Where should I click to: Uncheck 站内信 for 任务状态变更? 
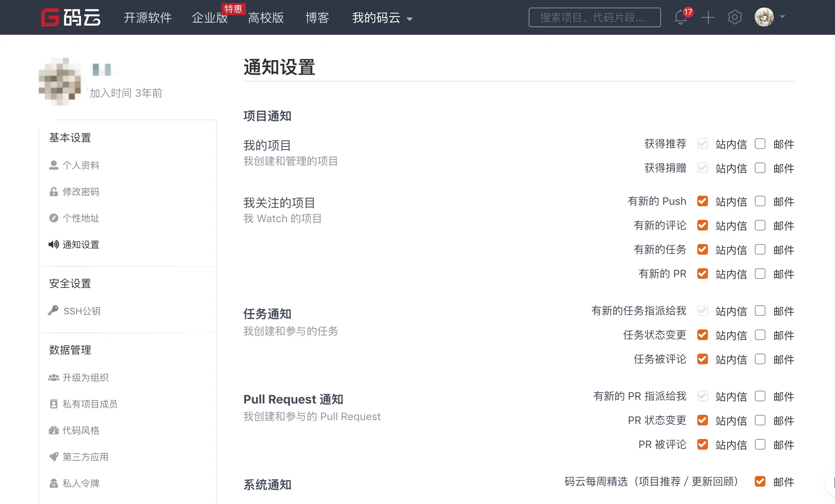coord(702,335)
